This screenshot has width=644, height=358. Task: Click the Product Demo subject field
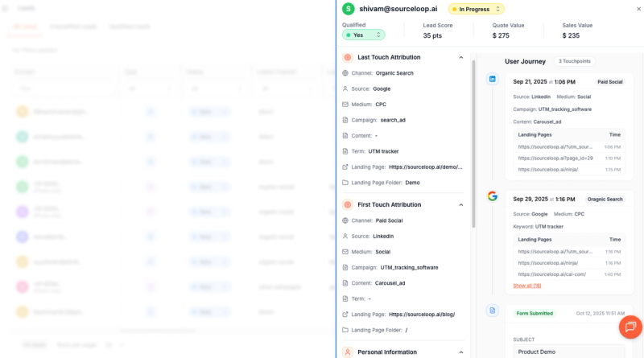569,352
